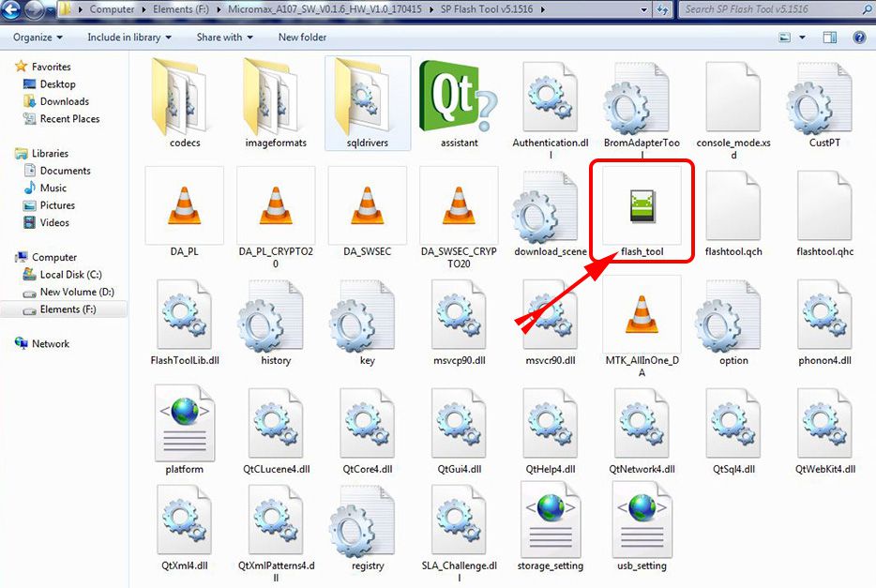Select the flashtool.qhc file

pos(824,212)
